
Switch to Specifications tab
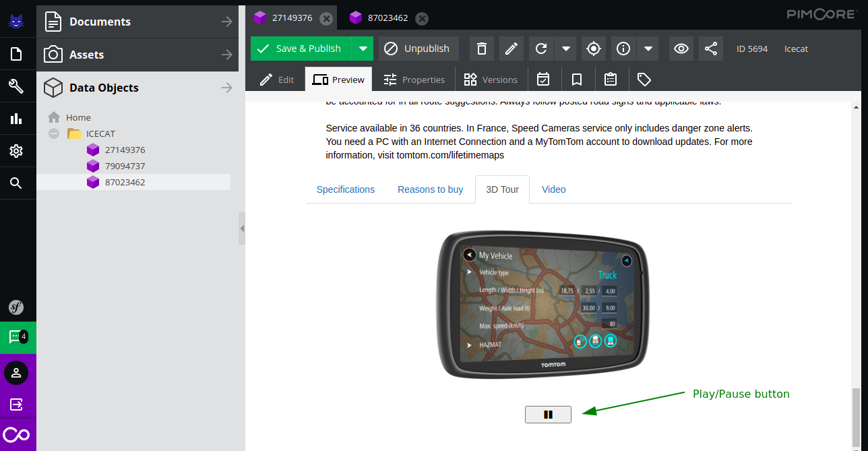346,189
